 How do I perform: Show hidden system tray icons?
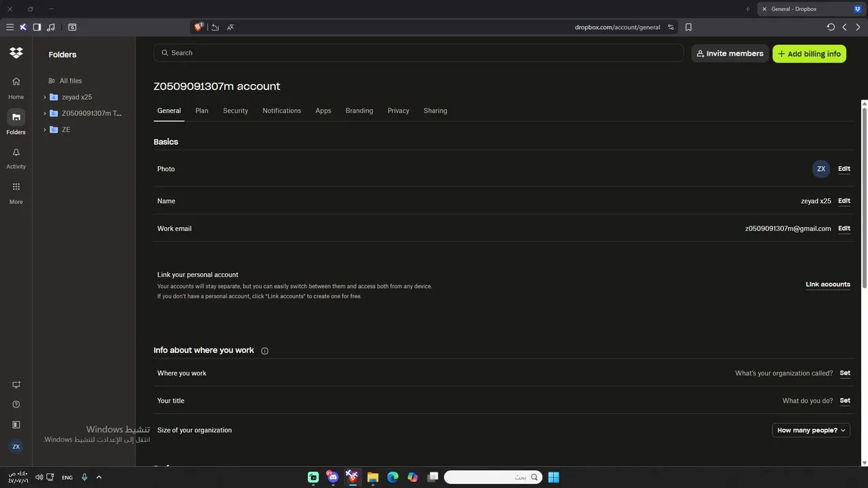point(99,477)
